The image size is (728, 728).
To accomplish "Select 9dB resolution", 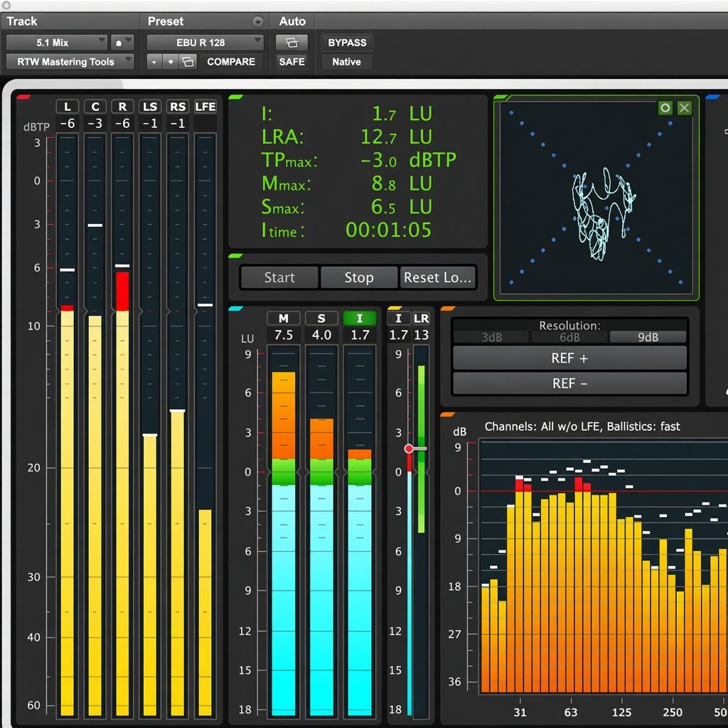I will point(648,337).
